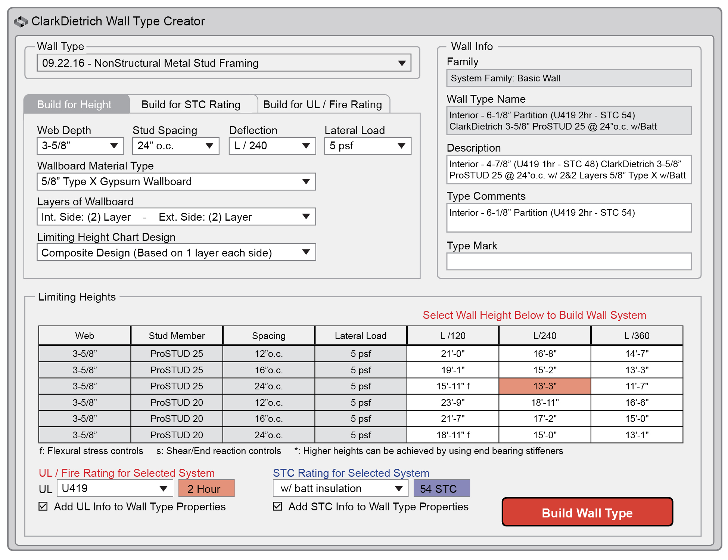Viewport: 728px width, 560px height.
Task: Select 14'-7" L/360 height cell
Action: click(637, 354)
